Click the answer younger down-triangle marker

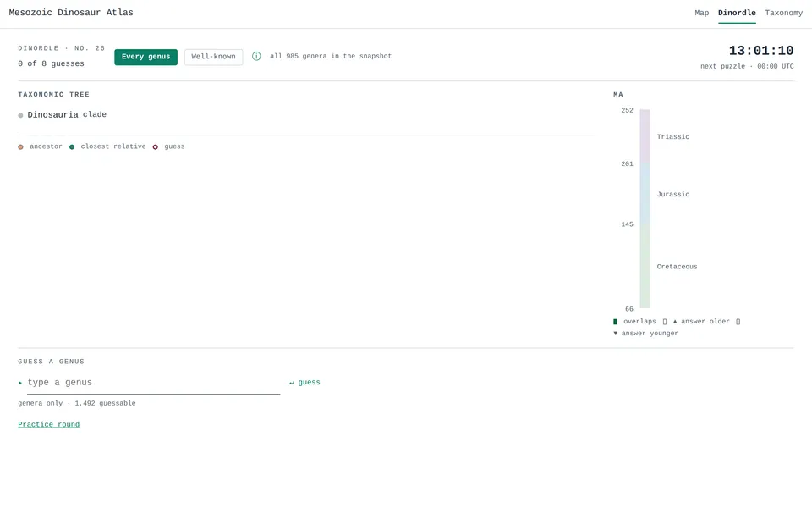[x=615, y=334]
